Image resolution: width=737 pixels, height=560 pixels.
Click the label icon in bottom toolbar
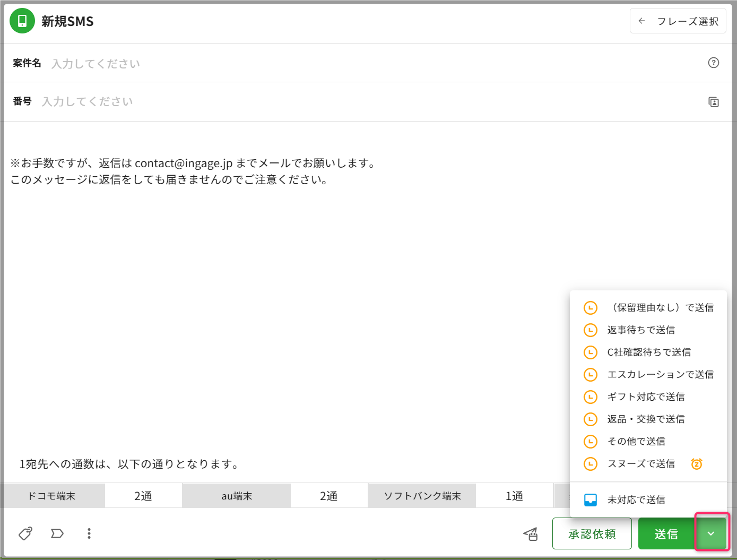(x=57, y=533)
